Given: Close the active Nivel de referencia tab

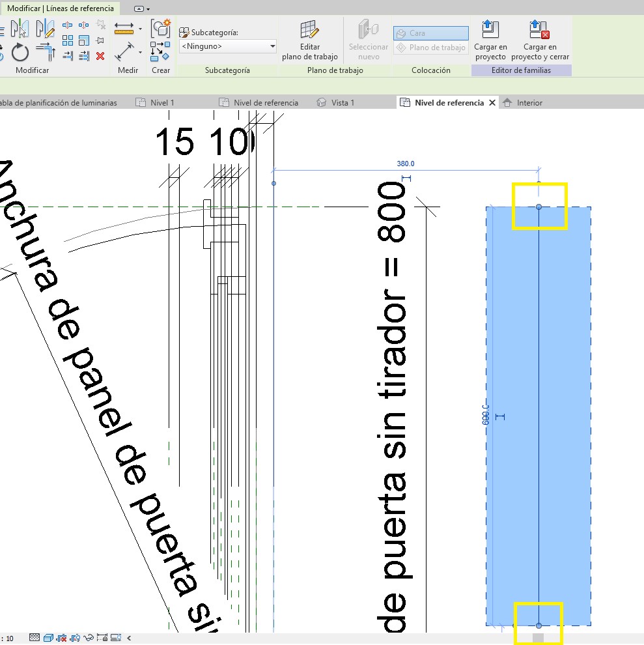Looking at the screenshot, I should [492, 102].
